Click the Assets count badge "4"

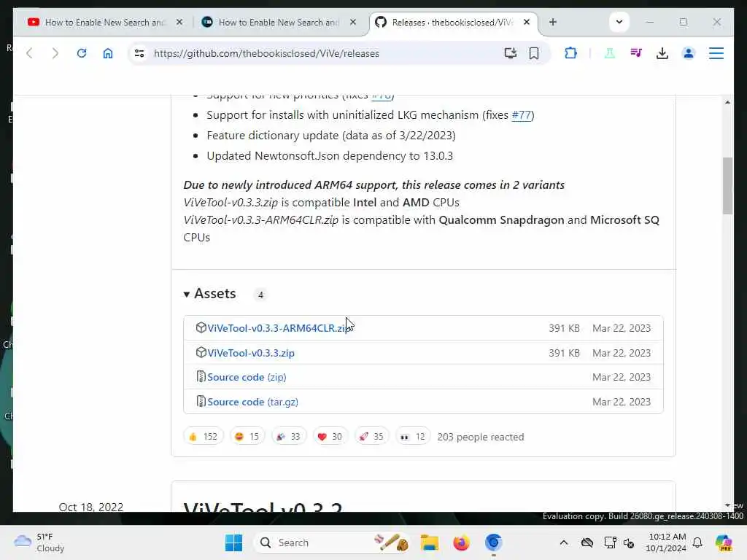point(260,295)
